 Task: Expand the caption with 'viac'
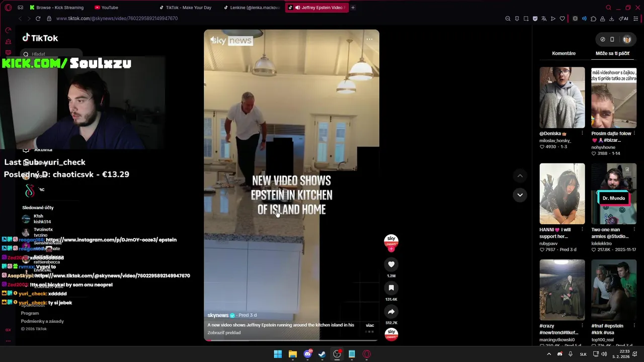(x=370, y=325)
